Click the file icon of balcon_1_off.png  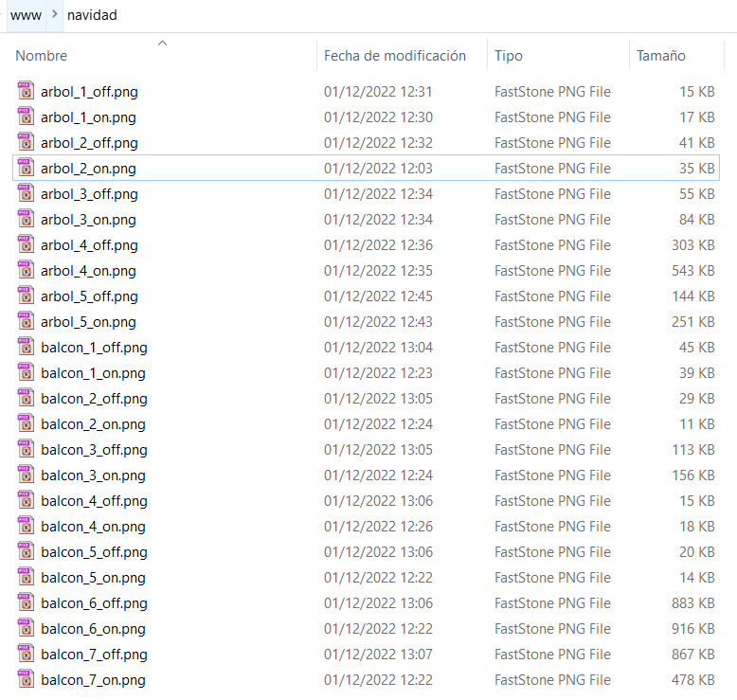26,347
